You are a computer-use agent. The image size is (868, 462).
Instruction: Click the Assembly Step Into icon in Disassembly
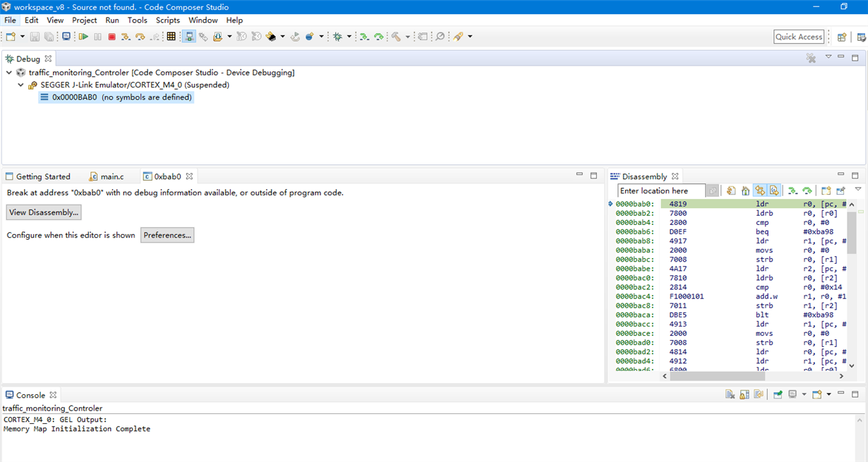792,190
